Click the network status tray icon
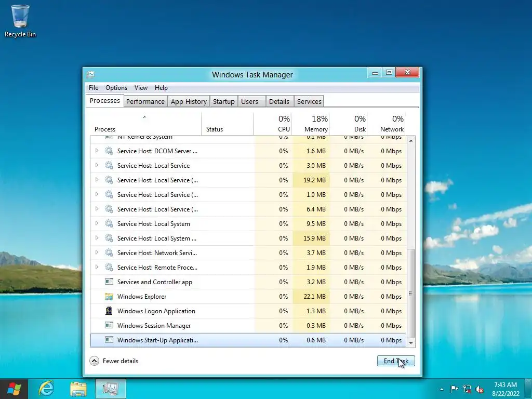The image size is (532, 399). tap(467, 389)
